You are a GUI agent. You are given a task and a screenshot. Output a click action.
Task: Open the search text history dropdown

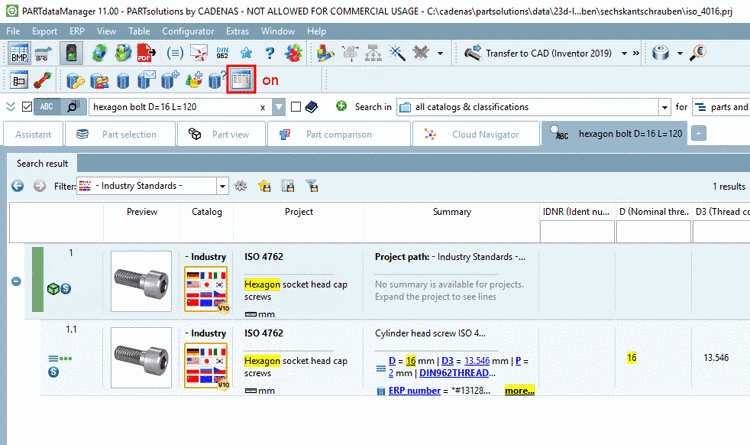tap(278, 107)
